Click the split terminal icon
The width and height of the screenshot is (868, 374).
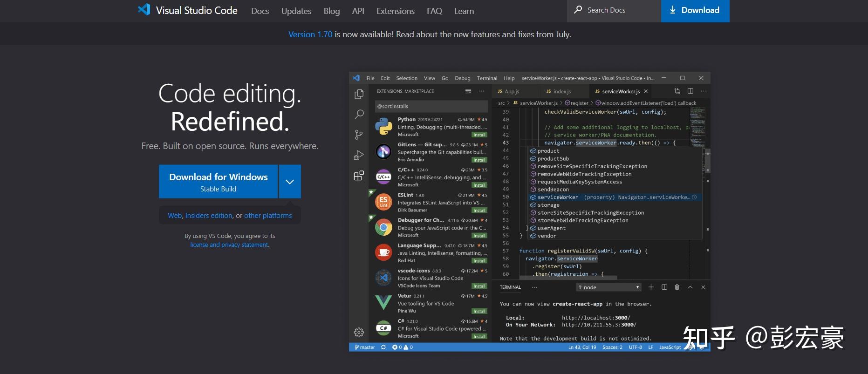(664, 287)
